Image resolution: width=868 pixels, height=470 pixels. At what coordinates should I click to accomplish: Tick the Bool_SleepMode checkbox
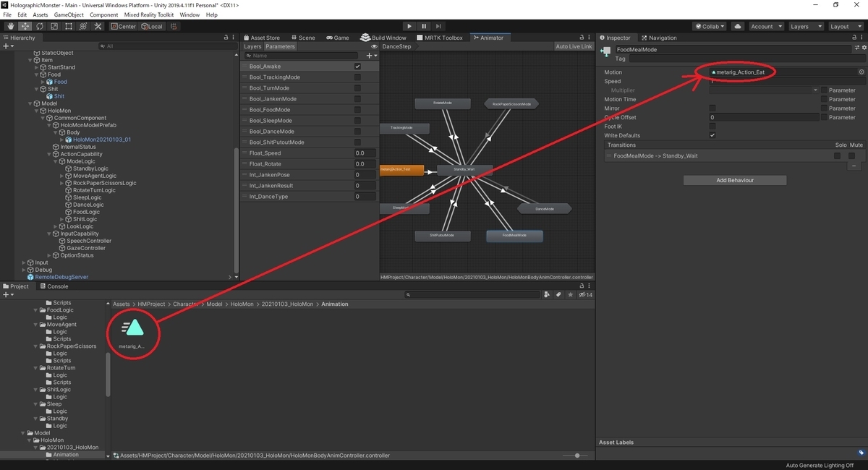[357, 121]
